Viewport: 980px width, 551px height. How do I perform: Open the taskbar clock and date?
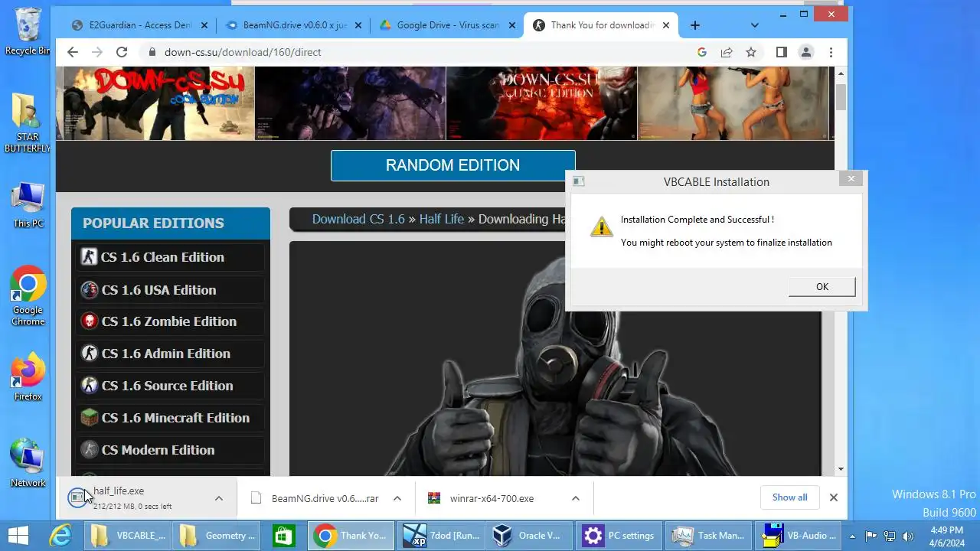pyautogui.click(x=947, y=536)
